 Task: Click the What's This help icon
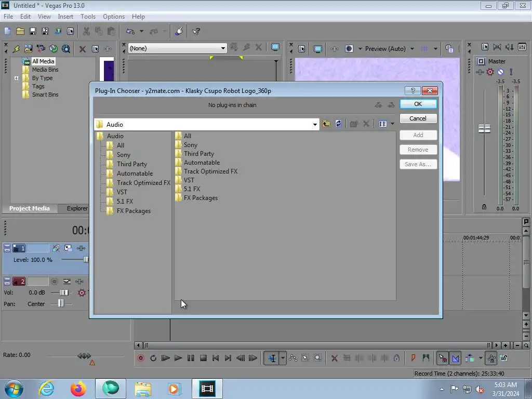pos(196,31)
